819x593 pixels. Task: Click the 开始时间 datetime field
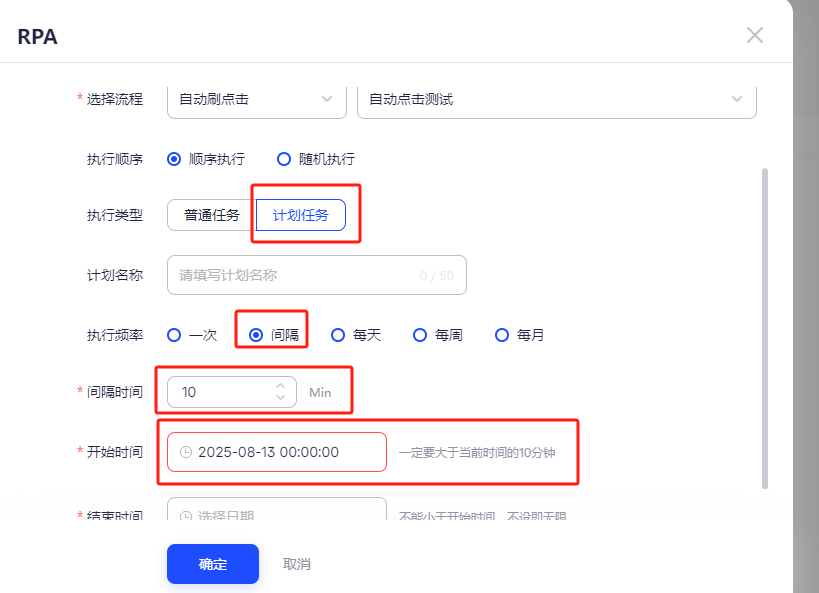(277, 452)
